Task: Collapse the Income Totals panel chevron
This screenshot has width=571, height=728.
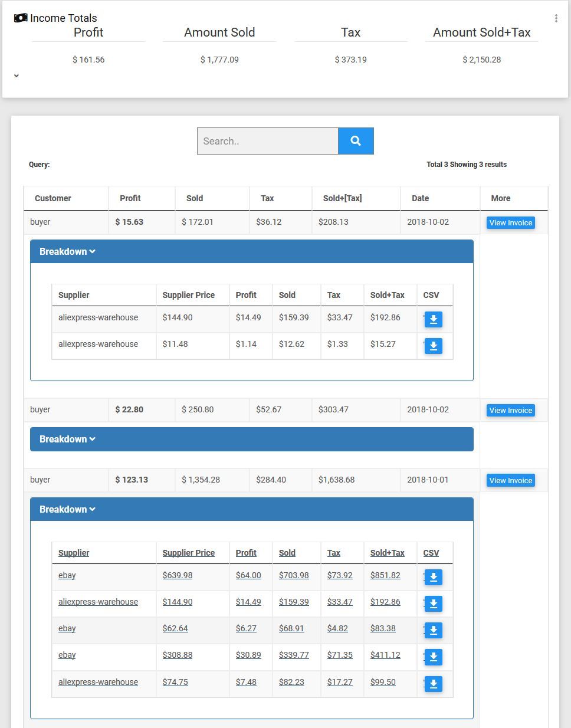Action: pyautogui.click(x=17, y=76)
